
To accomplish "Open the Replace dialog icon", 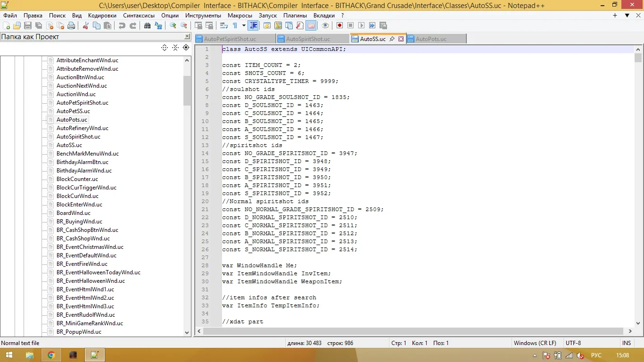I will (158, 25).
